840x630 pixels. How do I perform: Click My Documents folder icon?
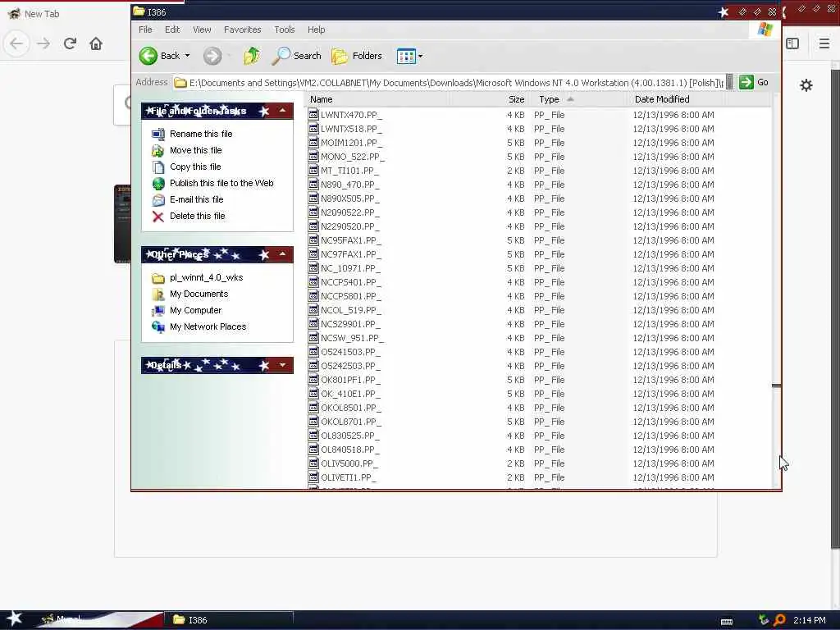tap(158, 294)
